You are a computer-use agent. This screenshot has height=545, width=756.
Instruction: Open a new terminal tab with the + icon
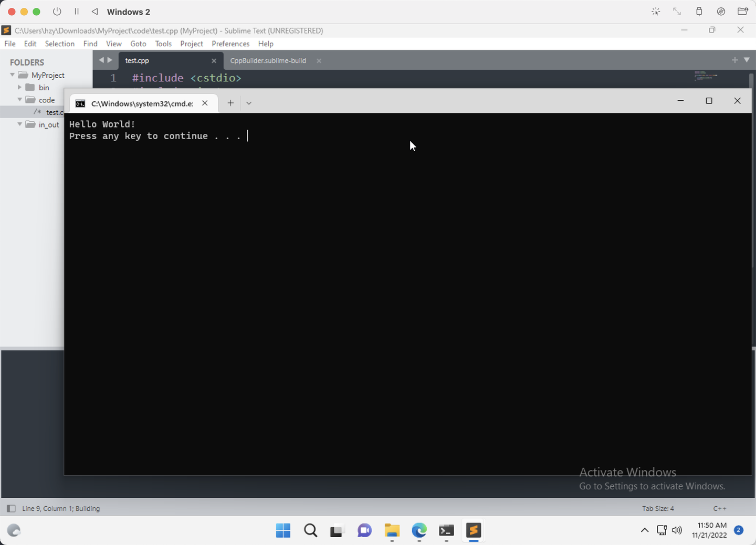230,103
